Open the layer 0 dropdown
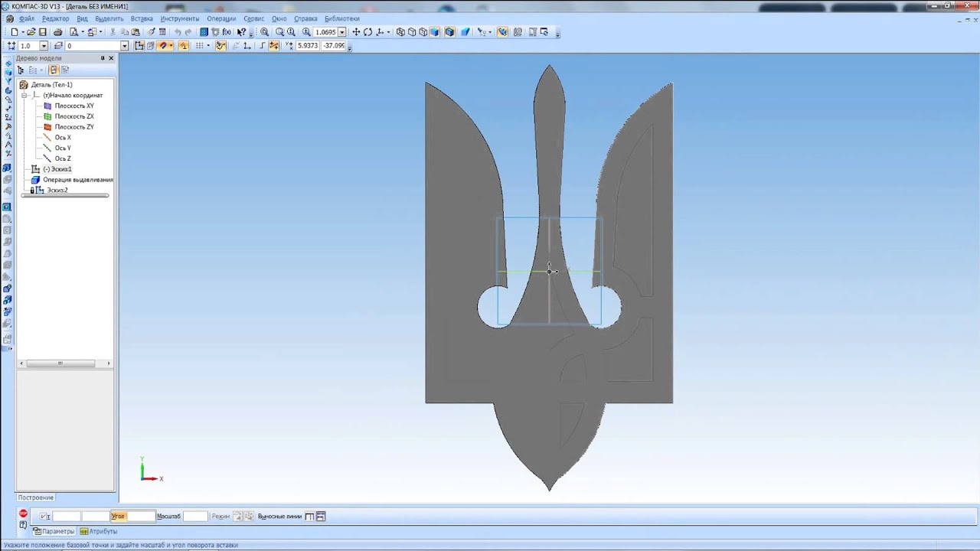This screenshot has width=980, height=551. [x=125, y=46]
